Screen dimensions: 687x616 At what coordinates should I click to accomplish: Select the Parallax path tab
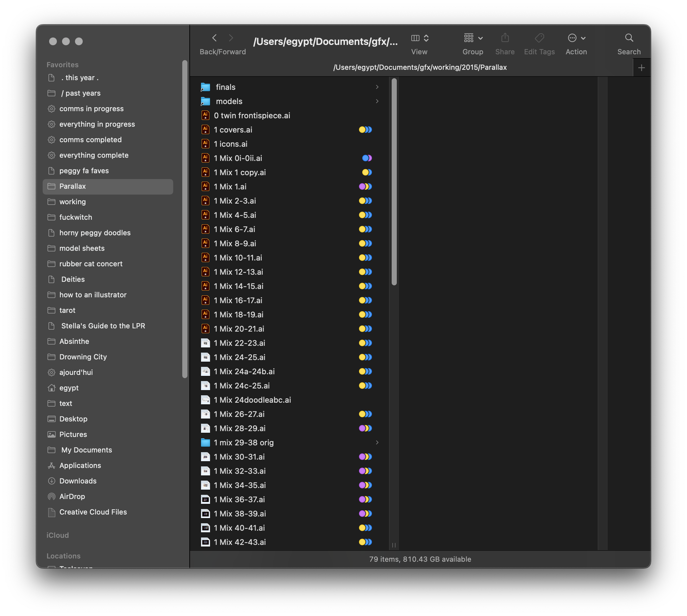pos(420,67)
